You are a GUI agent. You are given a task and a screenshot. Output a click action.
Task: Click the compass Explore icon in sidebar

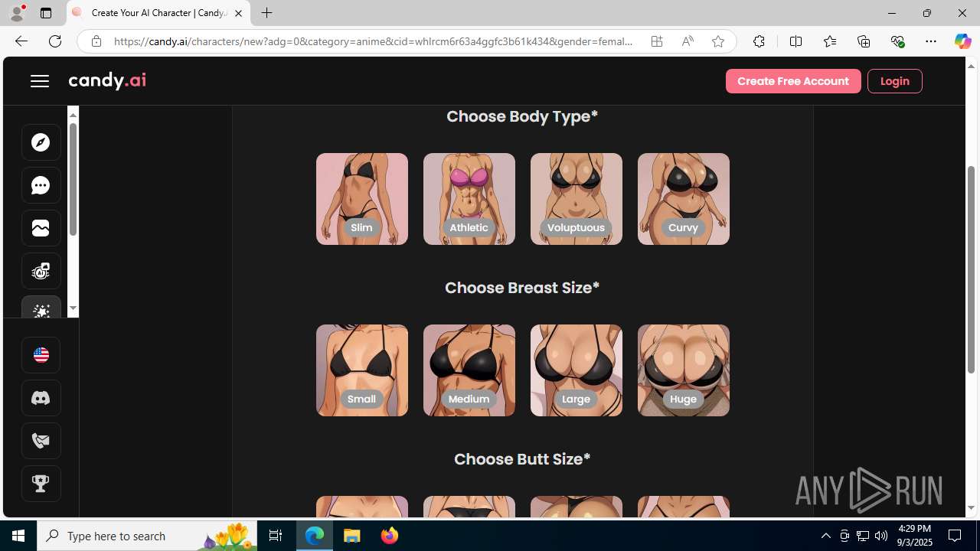coord(41,142)
